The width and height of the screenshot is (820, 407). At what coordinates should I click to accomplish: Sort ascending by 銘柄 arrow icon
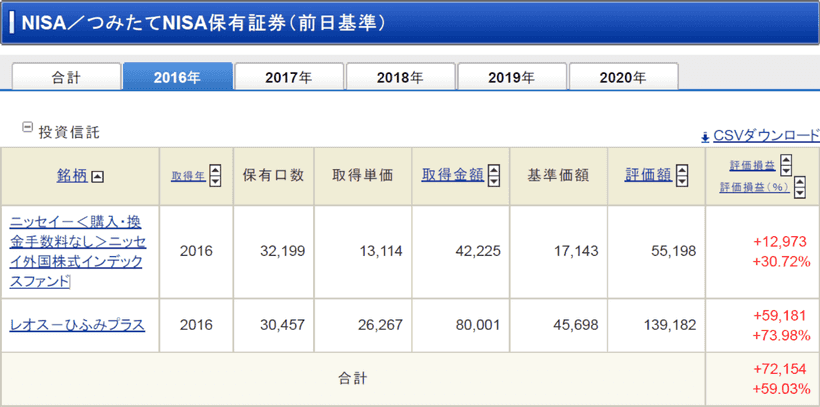pos(97,177)
